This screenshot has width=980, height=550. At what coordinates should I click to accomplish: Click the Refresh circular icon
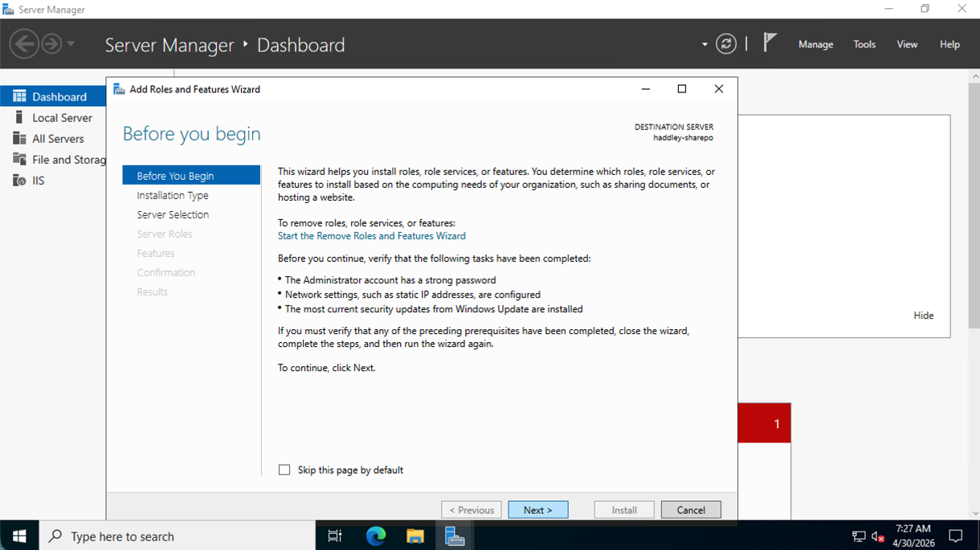click(x=726, y=44)
